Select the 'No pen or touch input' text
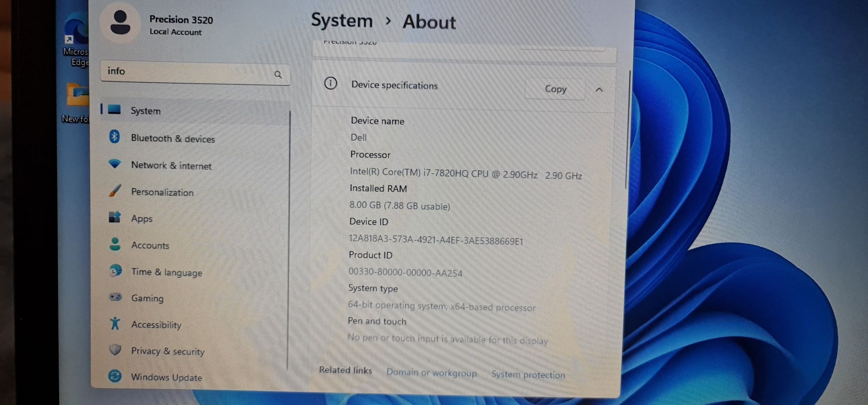 (x=447, y=339)
